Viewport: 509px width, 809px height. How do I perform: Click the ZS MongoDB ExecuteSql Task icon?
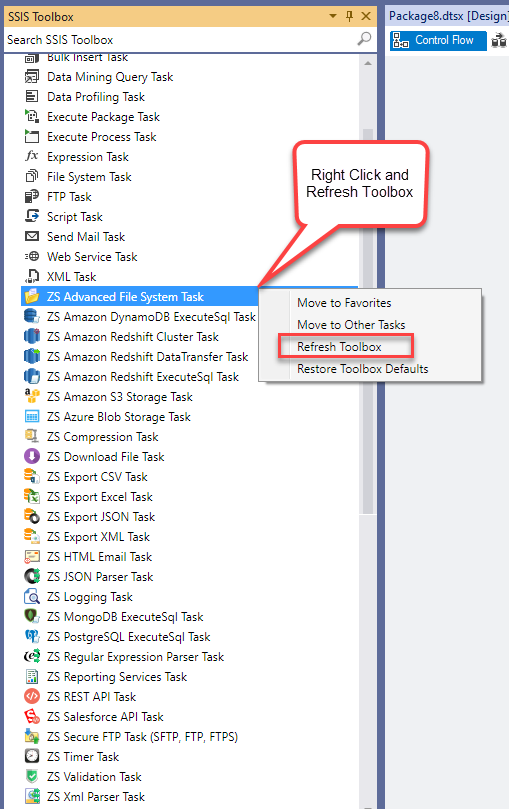click(32, 616)
